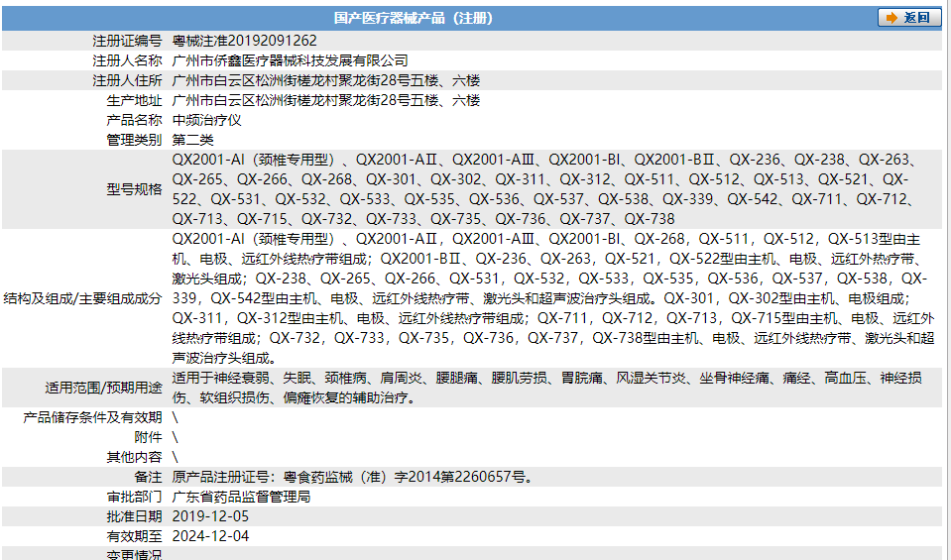951x560 pixels.
Task: Click the 生产地址 label
Action: pos(134,101)
